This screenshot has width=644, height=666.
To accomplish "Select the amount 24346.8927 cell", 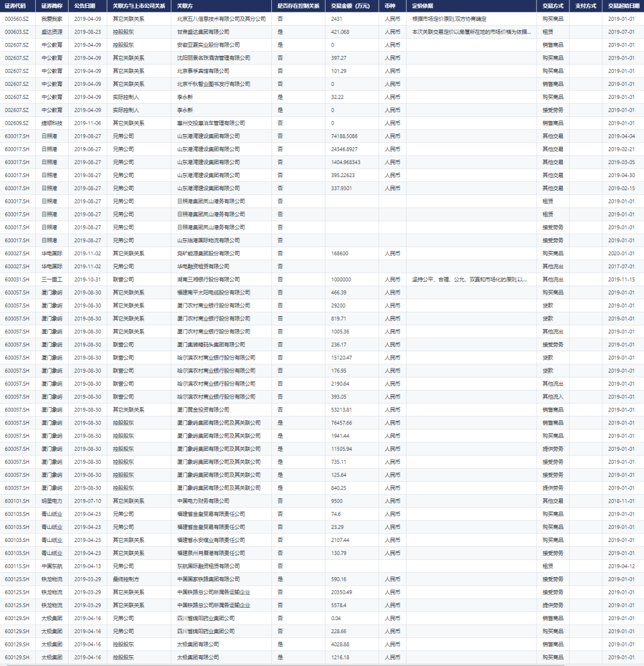I will coord(344,149).
